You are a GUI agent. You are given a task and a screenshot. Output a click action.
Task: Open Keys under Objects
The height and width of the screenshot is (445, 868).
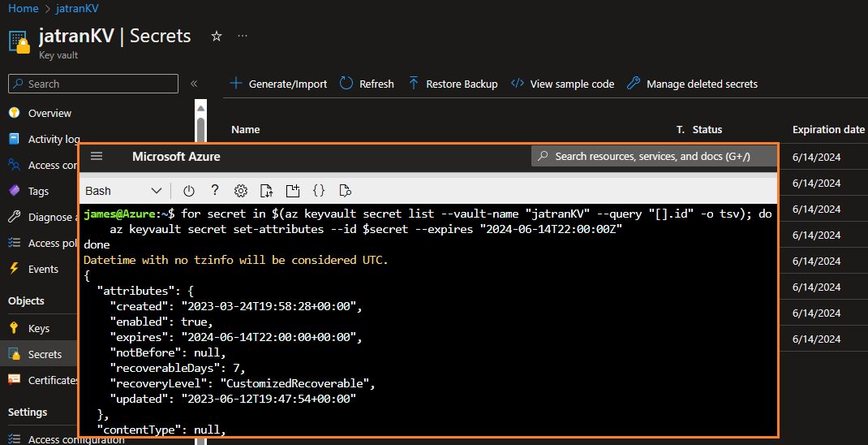(39, 329)
